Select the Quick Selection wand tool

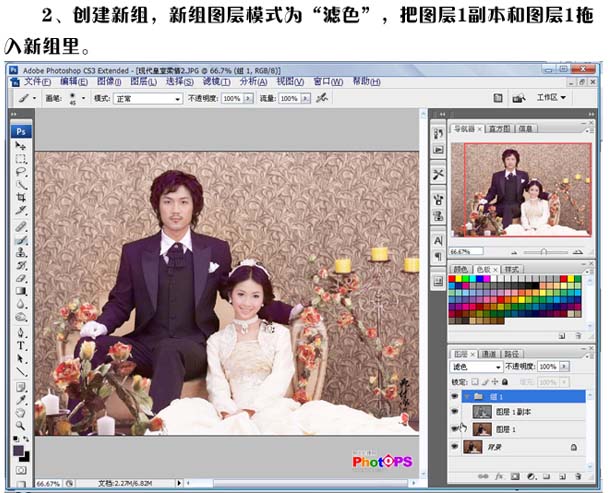pyautogui.click(x=21, y=184)
